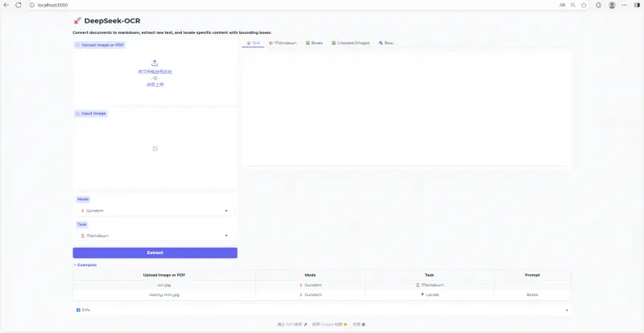This screenshot has width=644, height=333.
Task: Click the read aloud icon in the address bar
Action: pyautogui.click(x=562, y=5)
